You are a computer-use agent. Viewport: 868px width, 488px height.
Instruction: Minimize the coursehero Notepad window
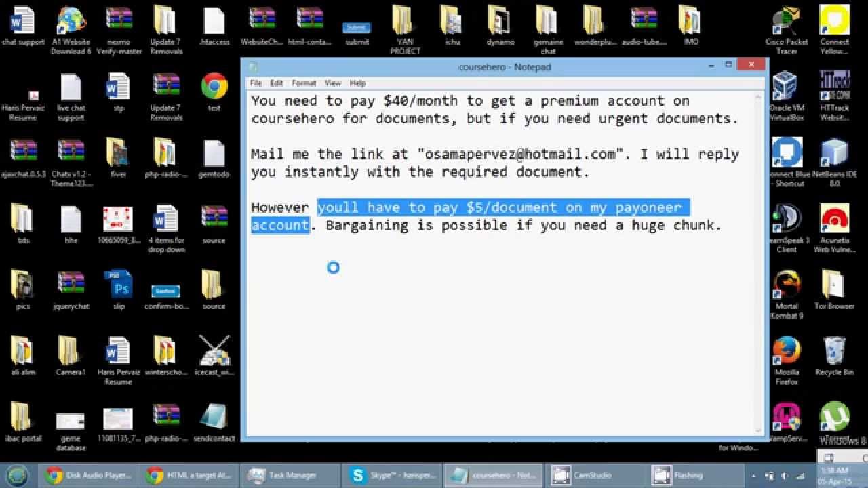point(712,66)
